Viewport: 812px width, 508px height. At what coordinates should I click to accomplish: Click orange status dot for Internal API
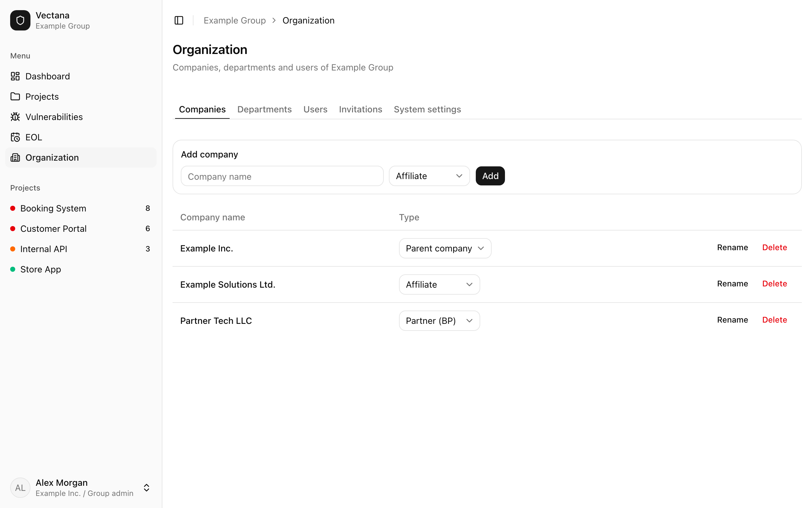tap(13, 249)
